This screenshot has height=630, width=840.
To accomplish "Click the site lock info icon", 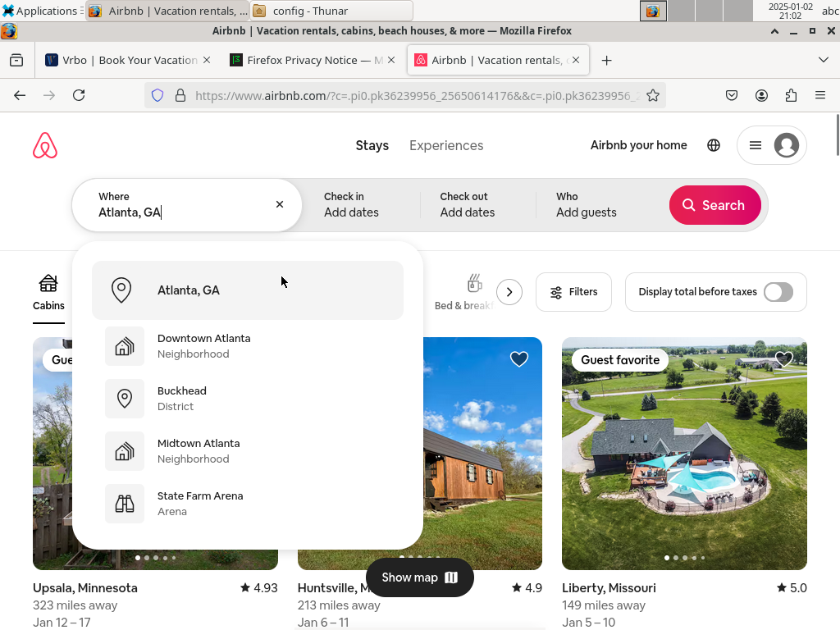I will click(x=180, y=95).
